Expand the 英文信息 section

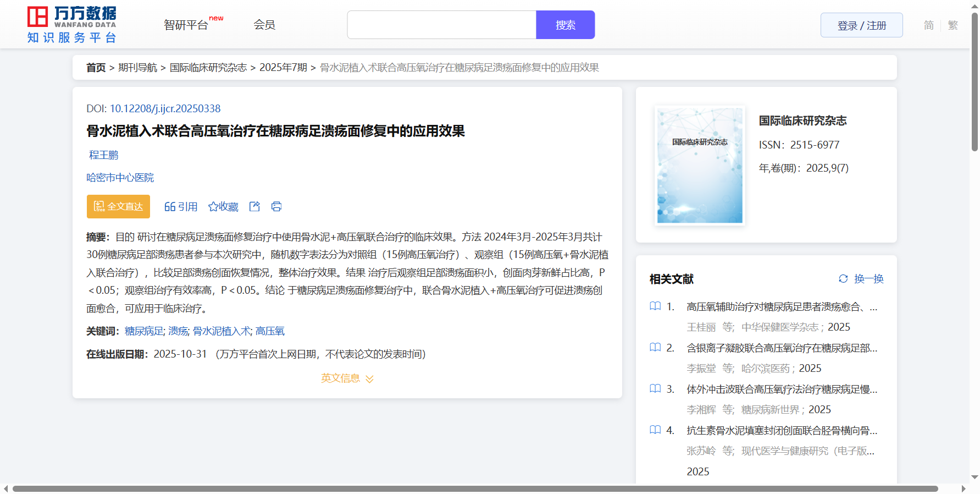click(x=347, y=378)
